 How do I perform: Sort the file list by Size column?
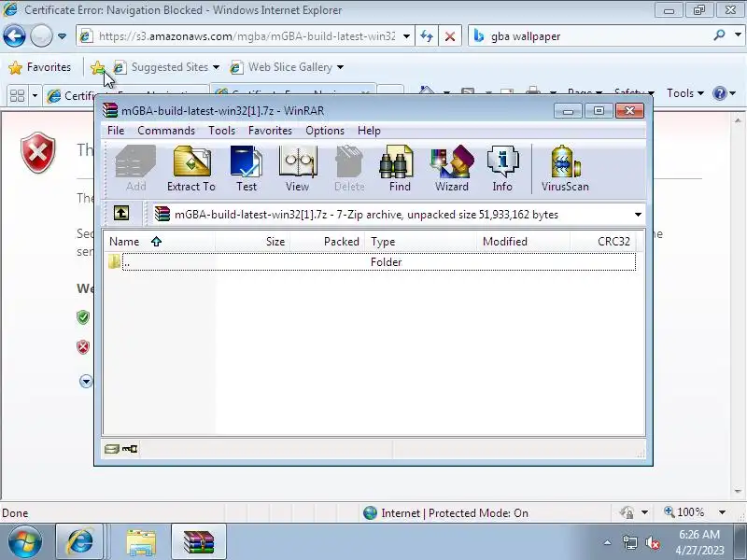[x=252, y=242]
